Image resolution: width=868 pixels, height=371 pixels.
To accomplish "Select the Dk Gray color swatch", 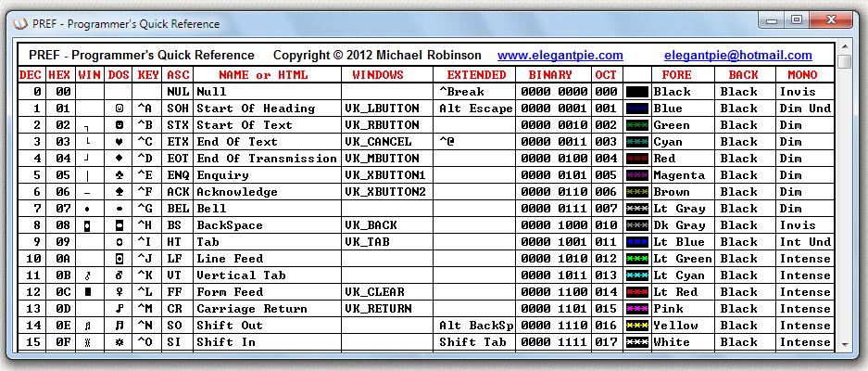I will 637,225.
